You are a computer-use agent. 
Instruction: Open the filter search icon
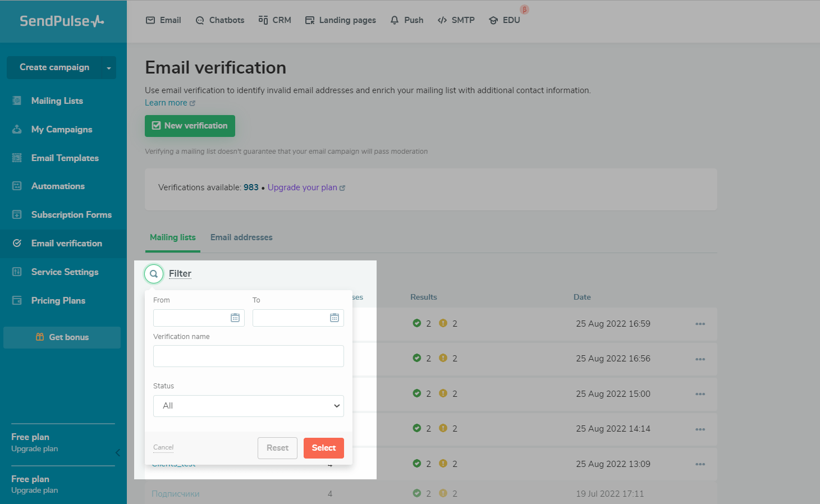(154, 274)
